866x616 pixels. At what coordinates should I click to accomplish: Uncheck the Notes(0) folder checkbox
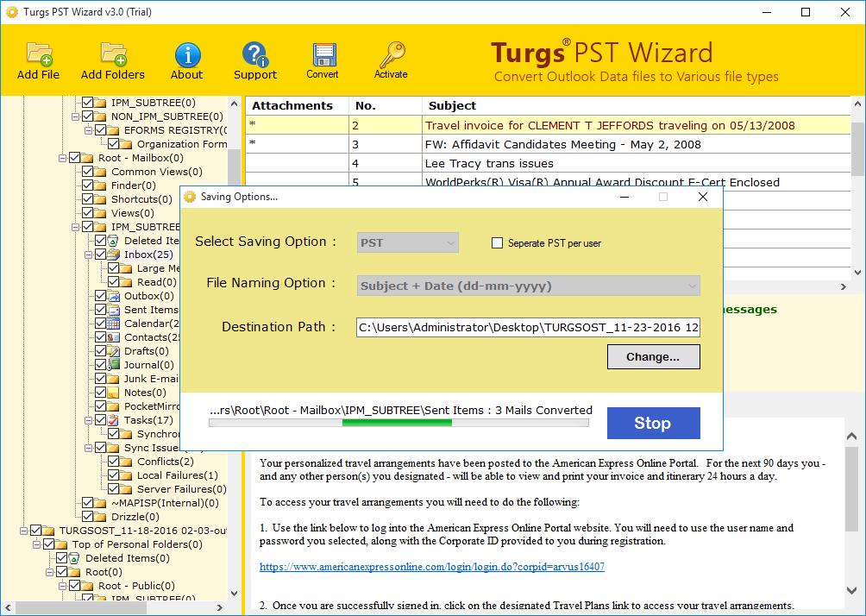click(x=101, y=393)
